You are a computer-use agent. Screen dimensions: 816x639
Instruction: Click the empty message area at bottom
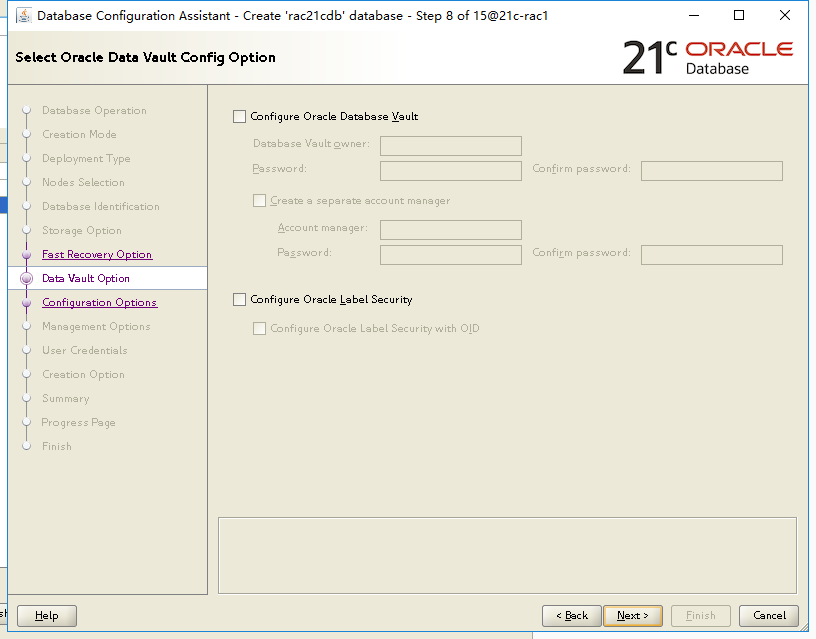[507, 555]
